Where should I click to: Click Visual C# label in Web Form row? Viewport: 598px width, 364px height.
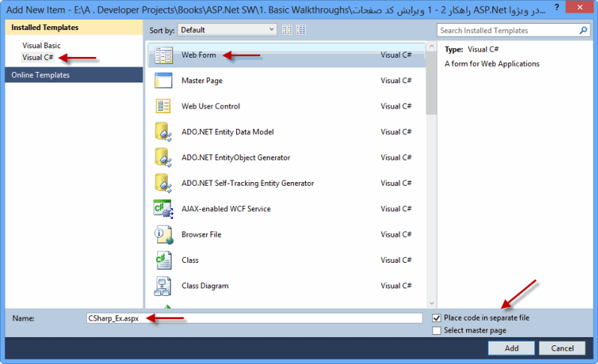[396, 55]
